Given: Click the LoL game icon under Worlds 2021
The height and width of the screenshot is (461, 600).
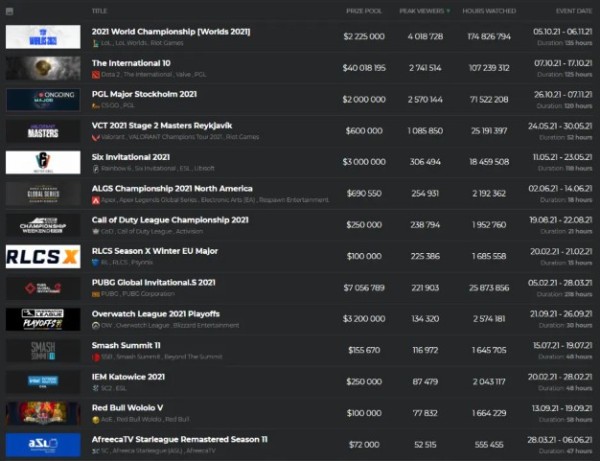Looking at the screenshot, I should coord(96,43).
